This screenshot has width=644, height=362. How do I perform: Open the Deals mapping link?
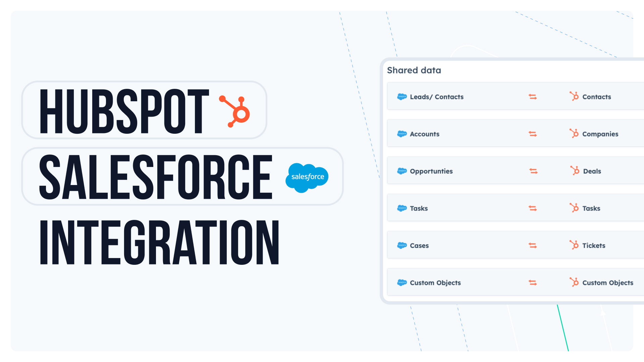tap(592, 171)
